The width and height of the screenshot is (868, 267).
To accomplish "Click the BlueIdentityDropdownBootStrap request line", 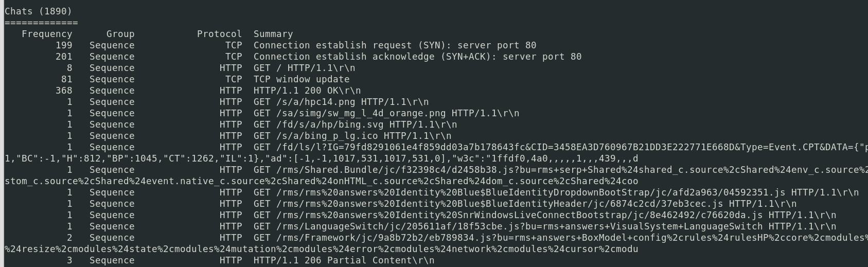I will tap(556, 192).
